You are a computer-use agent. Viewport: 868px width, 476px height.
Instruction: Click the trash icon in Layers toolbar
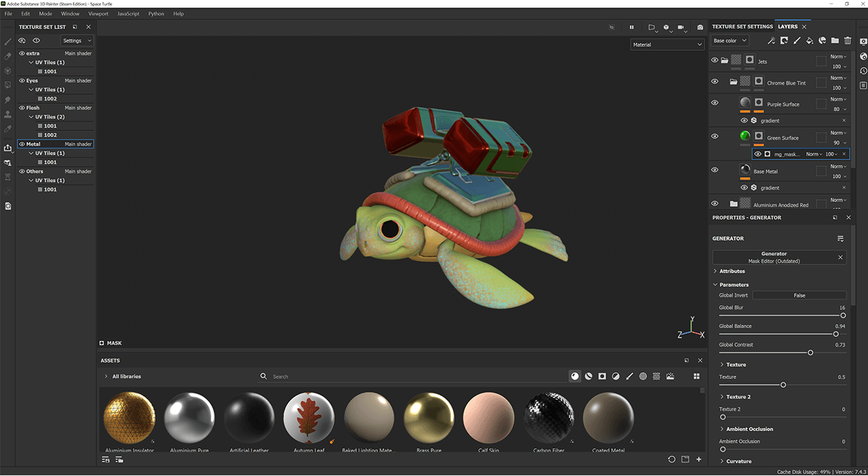(848, 41)
